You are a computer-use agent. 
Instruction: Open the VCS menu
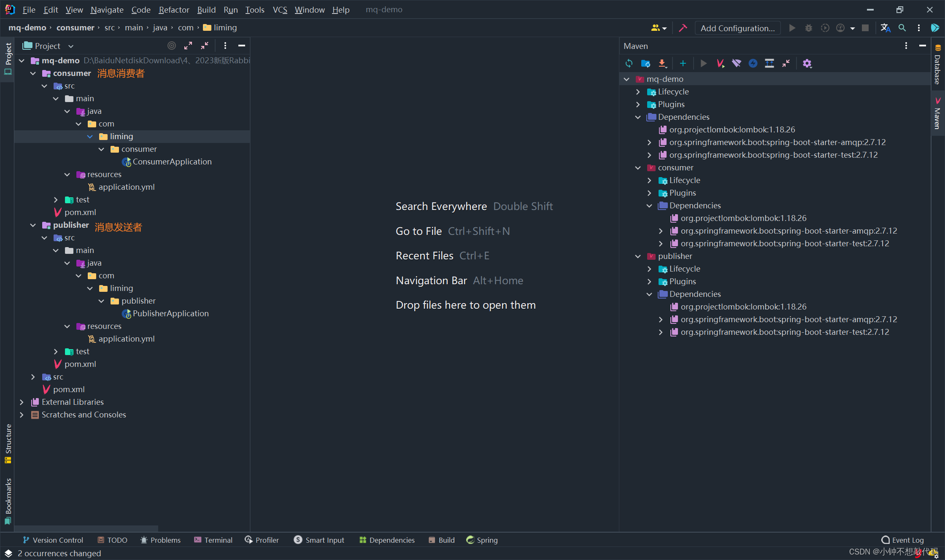coord(280,9)
